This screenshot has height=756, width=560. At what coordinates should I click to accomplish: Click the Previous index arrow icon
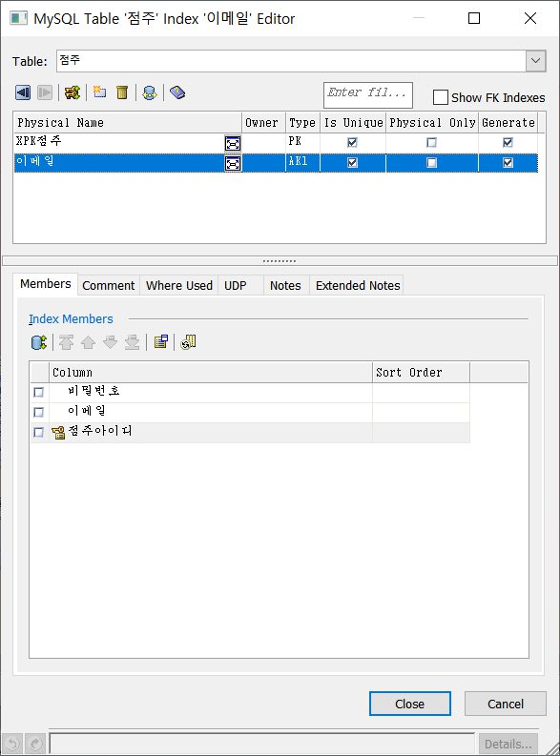[x=23, y=92]
